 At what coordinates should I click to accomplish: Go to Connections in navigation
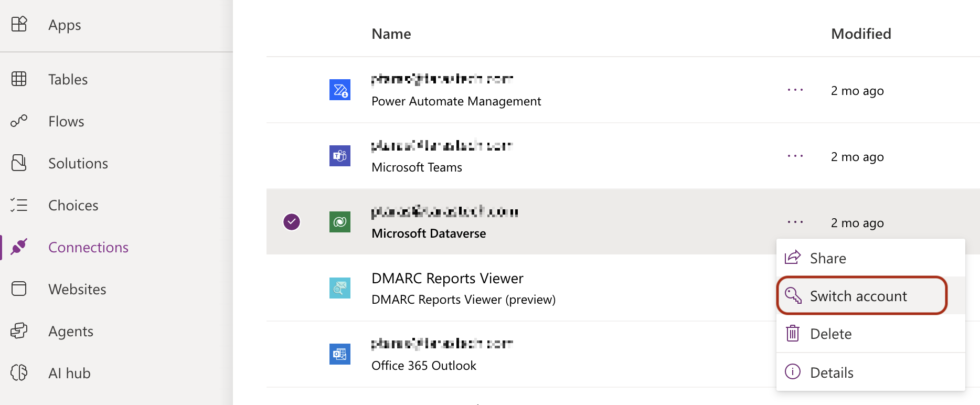[88, 247]
